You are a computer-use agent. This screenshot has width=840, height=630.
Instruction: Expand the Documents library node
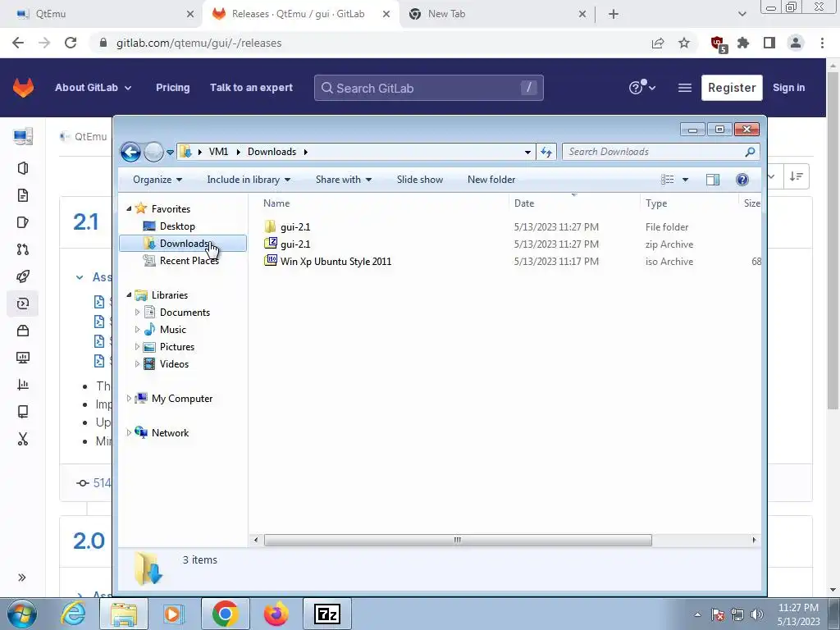tap(137, 313)
